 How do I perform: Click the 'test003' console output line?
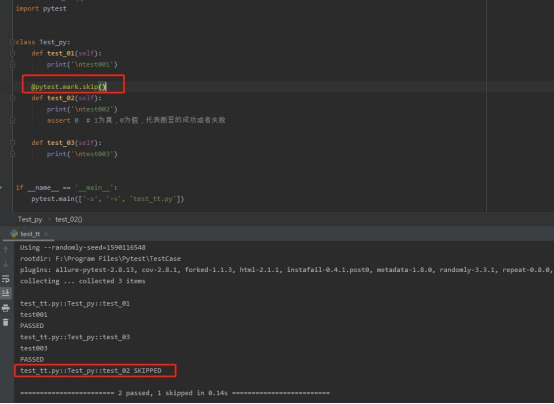coord(34,349)
